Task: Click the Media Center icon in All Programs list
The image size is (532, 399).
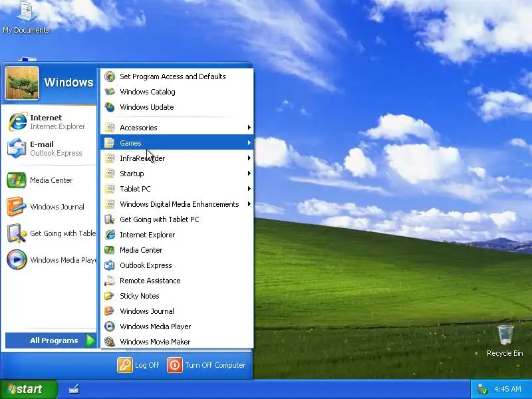Action: pyautogui.click(x=110, y=250)
